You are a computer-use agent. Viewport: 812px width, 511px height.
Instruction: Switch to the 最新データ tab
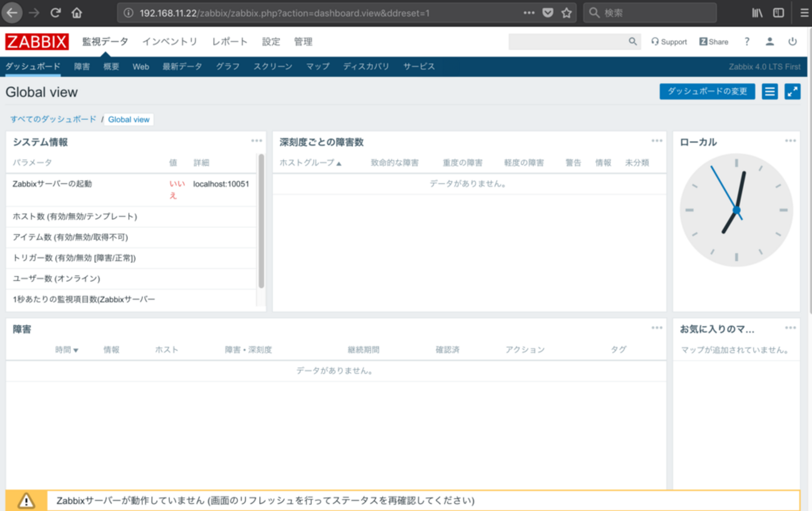tap(182, 67)
